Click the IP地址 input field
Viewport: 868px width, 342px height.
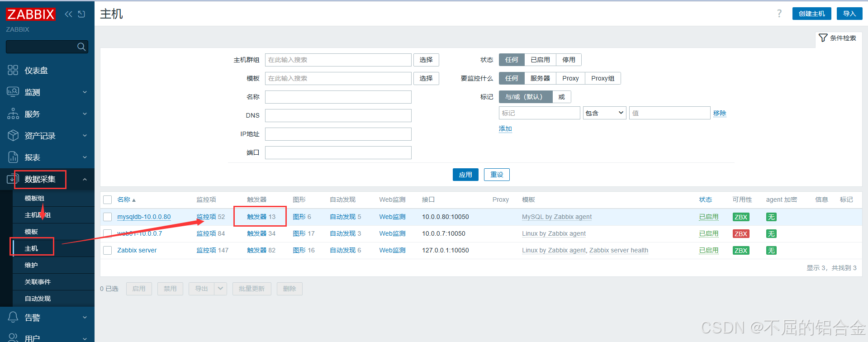[338, 134]
